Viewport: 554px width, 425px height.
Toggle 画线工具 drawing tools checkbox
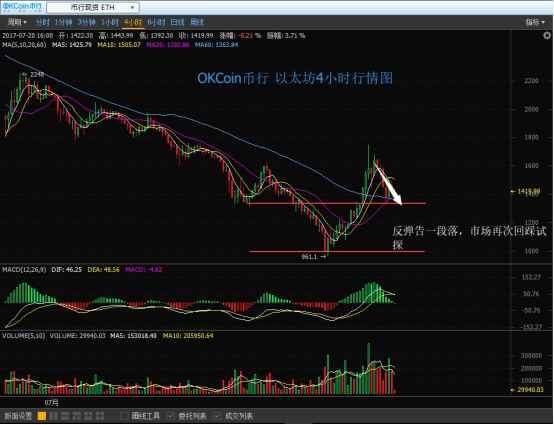click(124, 416)
